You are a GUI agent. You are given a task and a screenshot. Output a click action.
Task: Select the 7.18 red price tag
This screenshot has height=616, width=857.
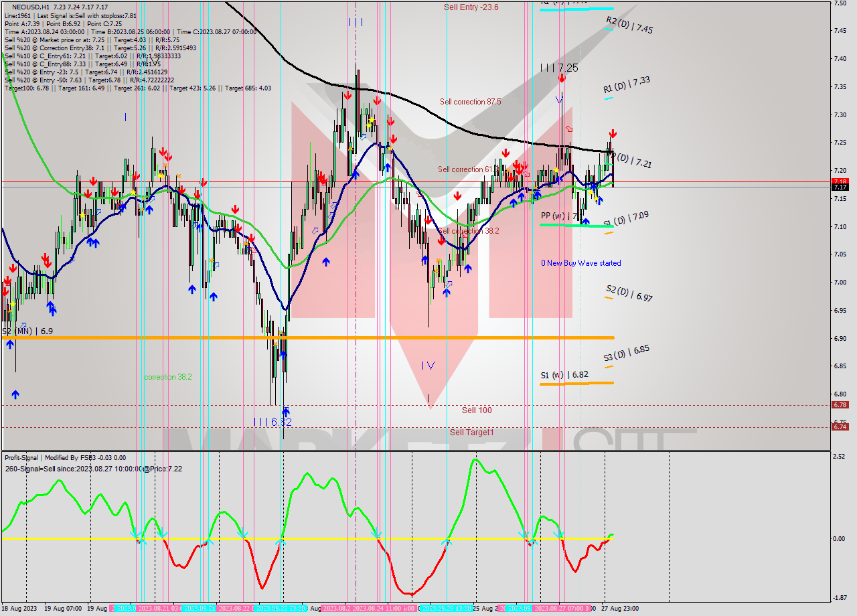840,181
